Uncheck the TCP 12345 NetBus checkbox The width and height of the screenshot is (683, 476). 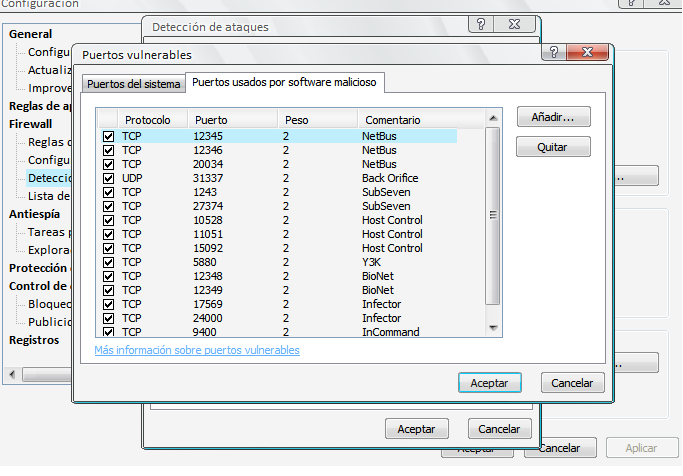(x=108, y=136)
